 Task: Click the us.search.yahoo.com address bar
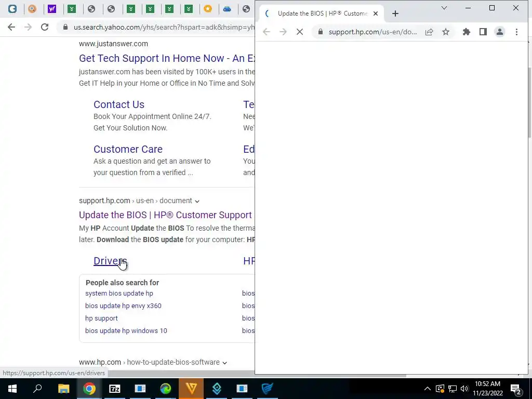(164, 27)
